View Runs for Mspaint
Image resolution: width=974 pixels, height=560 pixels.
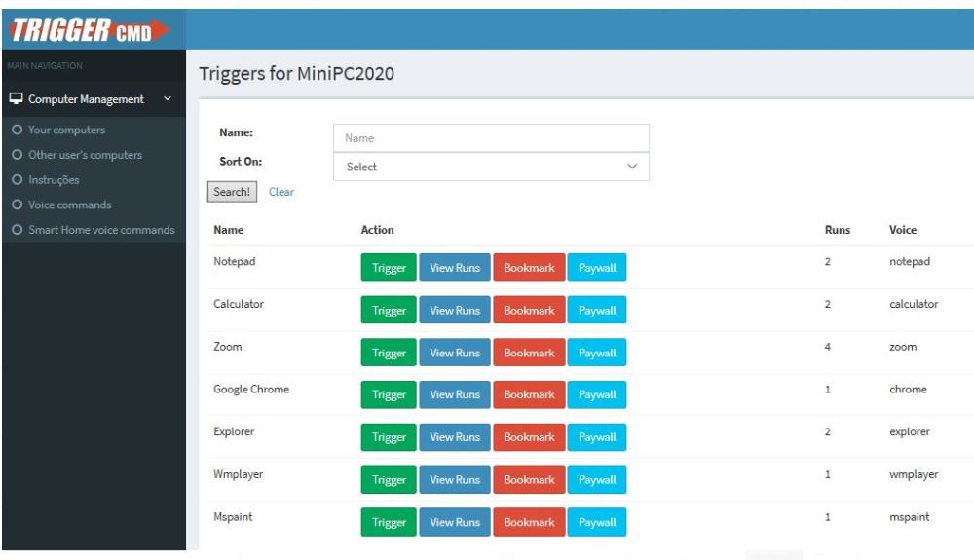point(455,522)
